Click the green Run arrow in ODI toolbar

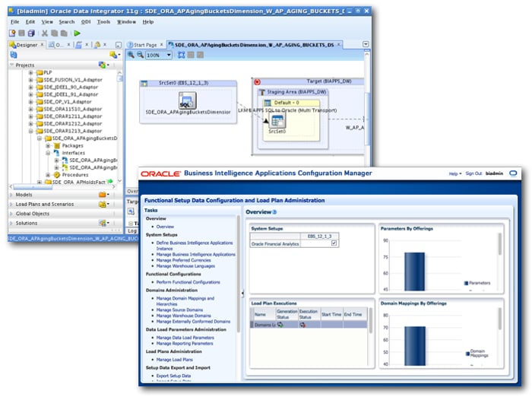pos(77,33)
